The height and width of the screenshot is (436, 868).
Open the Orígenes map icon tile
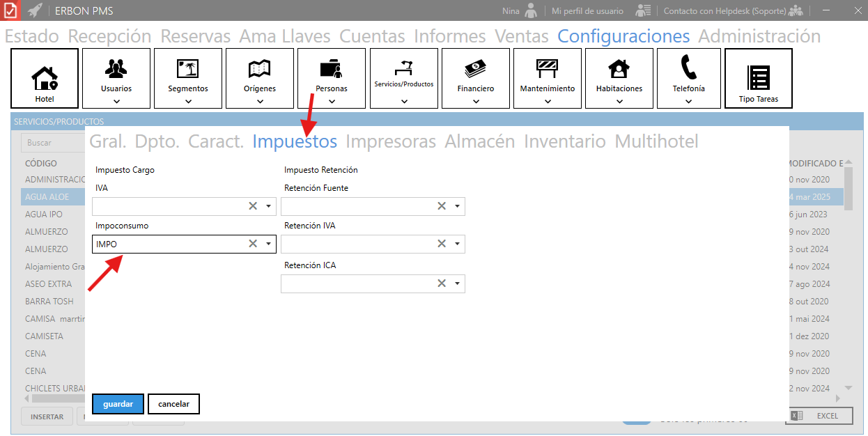[x=260, y=78]
